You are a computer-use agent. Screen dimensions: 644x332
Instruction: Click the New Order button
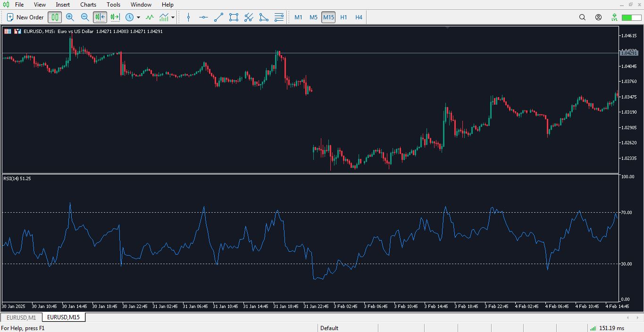25,17
